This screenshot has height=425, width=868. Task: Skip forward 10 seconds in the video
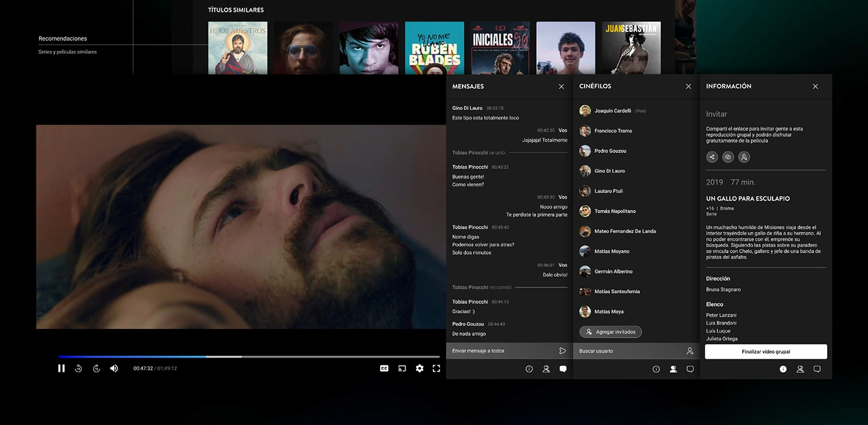click(x=96, y=368)
